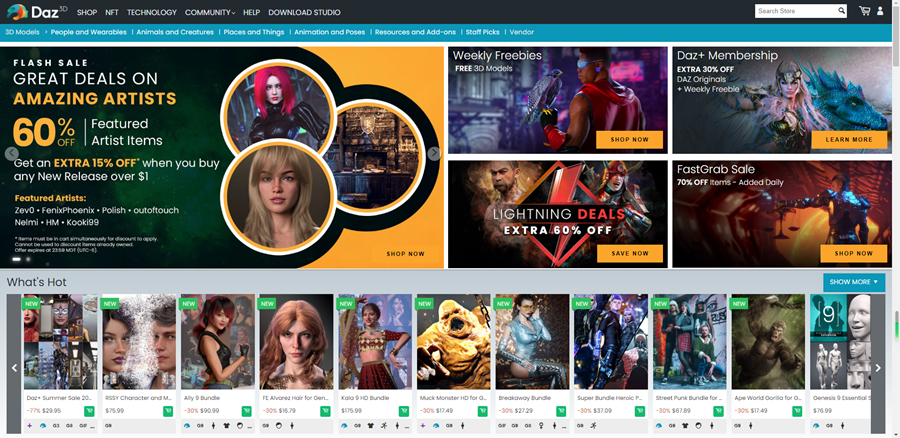Add Kala 9 HD Bundle to cart
The height and width of the screenshot is (438, 900).
coord(404,411)
